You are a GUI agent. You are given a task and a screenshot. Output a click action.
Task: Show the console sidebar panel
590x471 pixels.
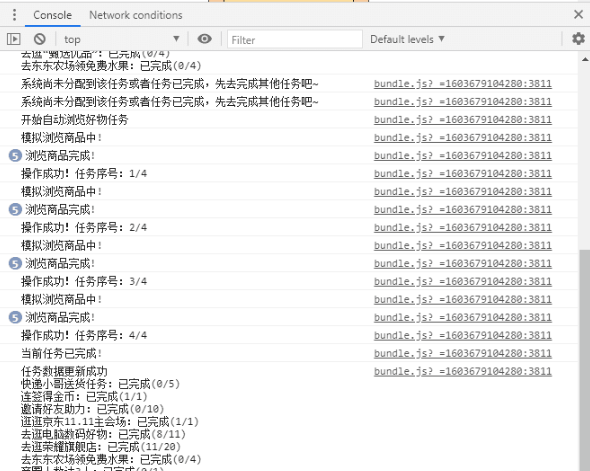(x=14, y=39)
